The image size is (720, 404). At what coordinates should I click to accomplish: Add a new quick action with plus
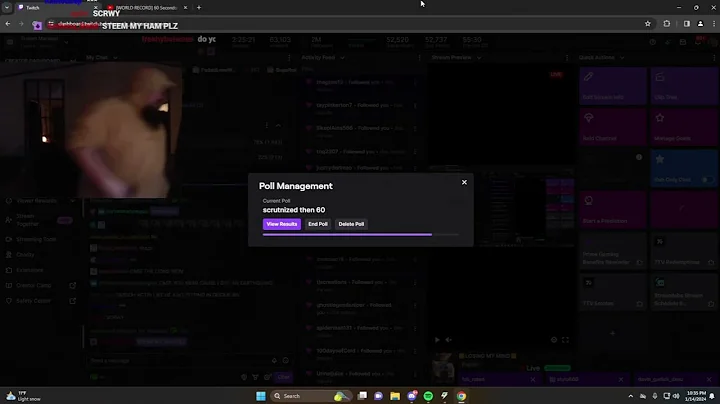tap(613, 333)
